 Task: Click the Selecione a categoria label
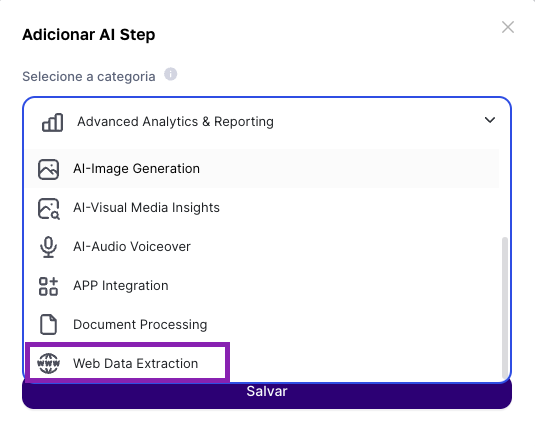pyautogui.click(x=89, y=76)
